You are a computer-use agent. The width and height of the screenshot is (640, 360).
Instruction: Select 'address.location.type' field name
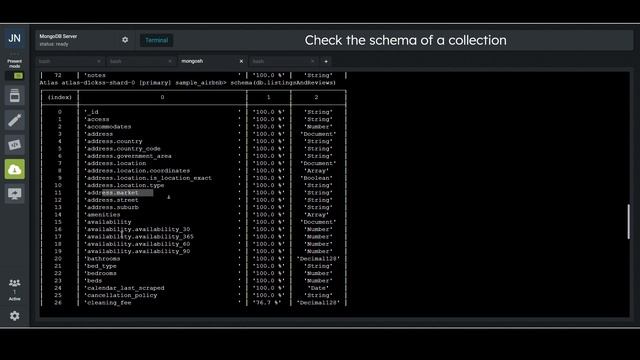[124, 185]
